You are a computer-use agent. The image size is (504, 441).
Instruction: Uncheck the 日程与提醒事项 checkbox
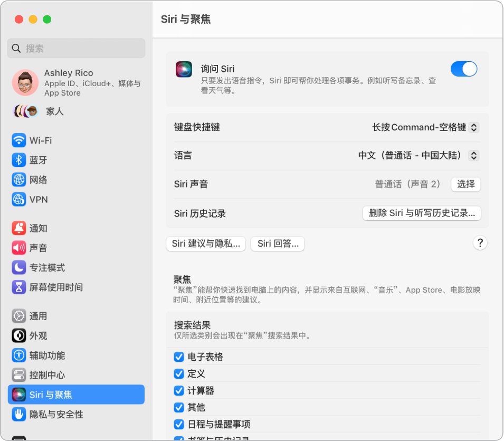(x=179, y=424)
